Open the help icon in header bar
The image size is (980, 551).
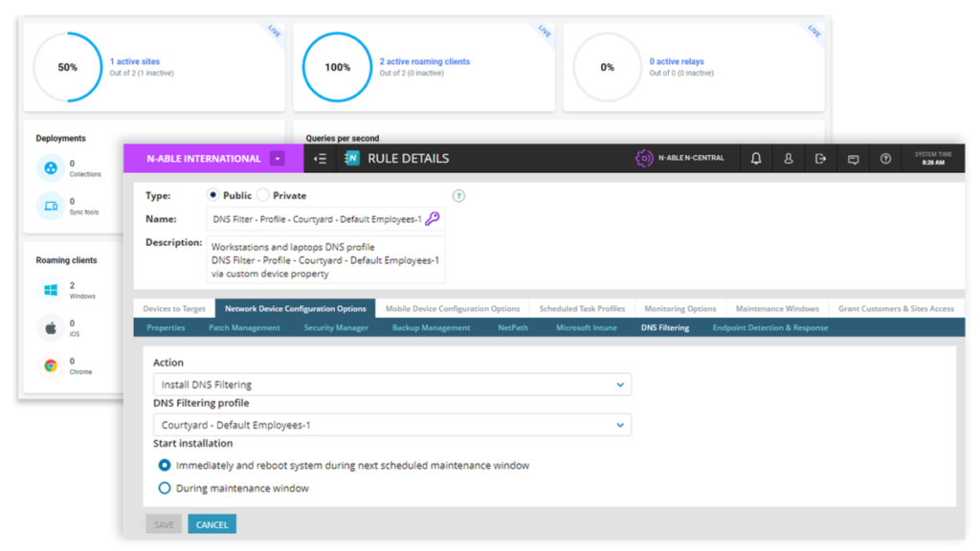pyautogui.click(x=885, y=159)
